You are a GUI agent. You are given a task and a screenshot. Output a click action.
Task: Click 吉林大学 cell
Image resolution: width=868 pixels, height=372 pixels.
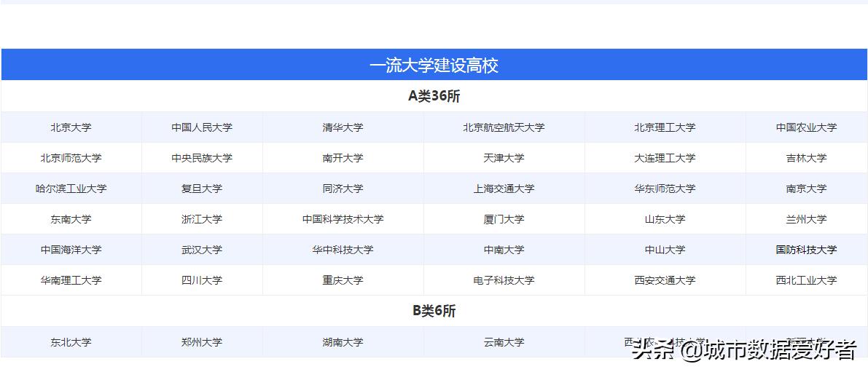(x=806, y=158)
